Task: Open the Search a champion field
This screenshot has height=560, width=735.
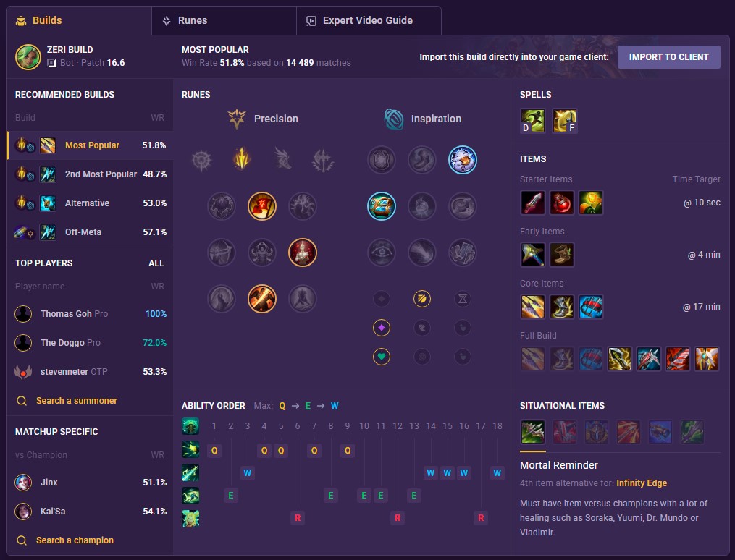Action: tap(75, 540)
